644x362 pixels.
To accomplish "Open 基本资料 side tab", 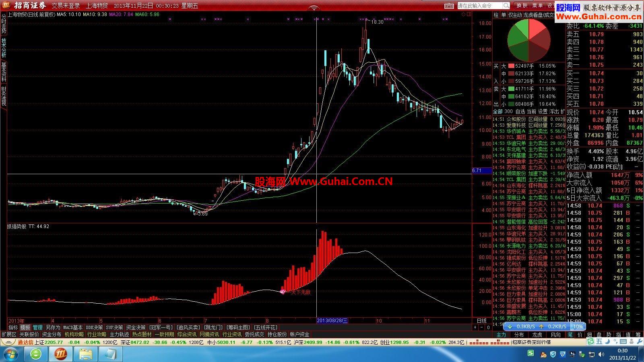I will [4, 72].
